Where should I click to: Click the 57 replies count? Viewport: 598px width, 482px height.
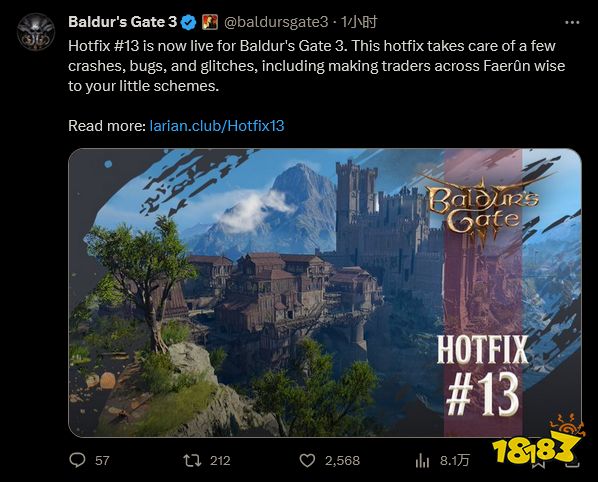click(102, 461)
